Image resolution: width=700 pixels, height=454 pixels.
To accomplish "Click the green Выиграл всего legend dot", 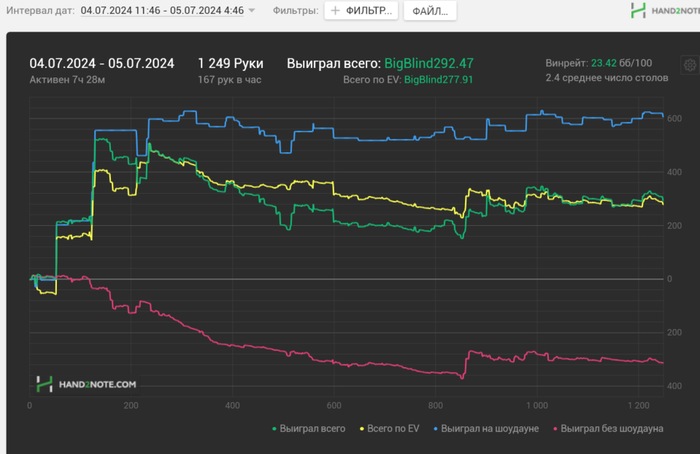I will point(274,429).
